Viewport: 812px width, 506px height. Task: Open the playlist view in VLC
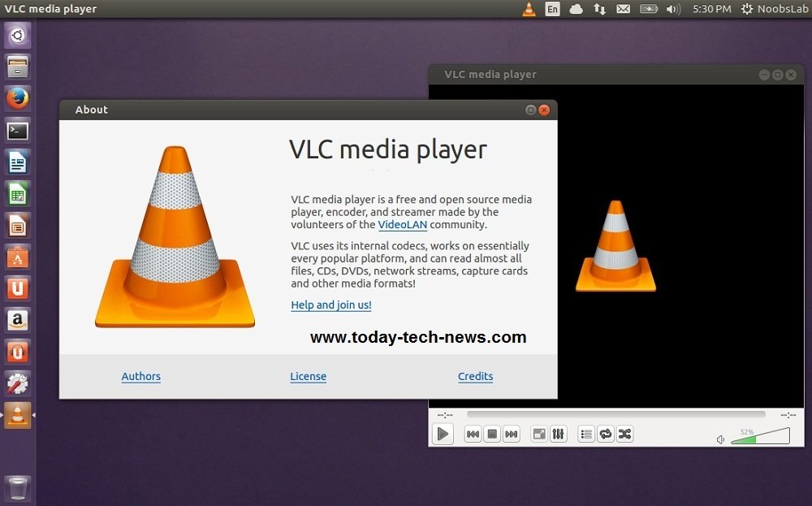(x=586, y=434)
